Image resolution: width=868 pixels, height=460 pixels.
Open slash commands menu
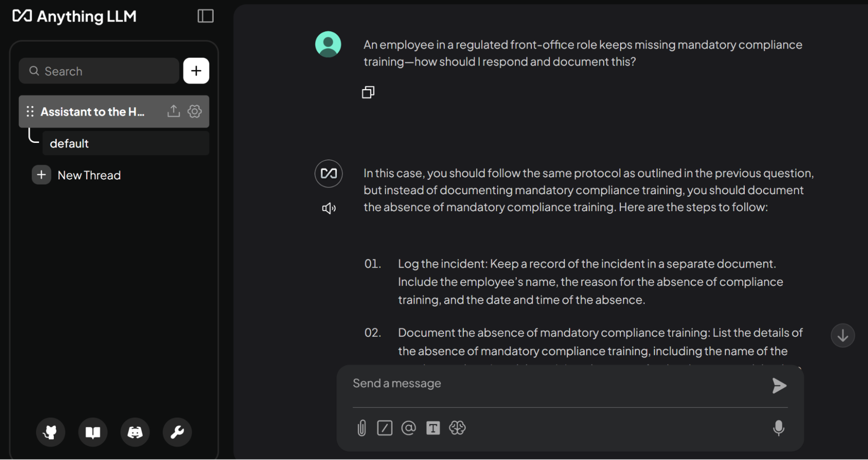pos(385,428)
